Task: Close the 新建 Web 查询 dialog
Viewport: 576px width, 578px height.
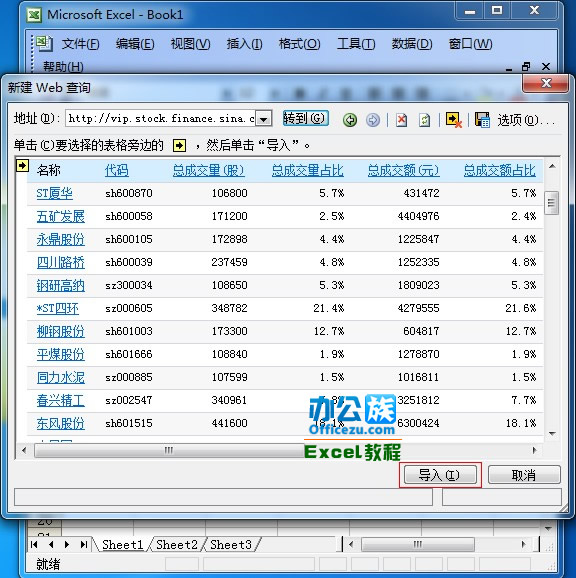Action: coord(546,83)
